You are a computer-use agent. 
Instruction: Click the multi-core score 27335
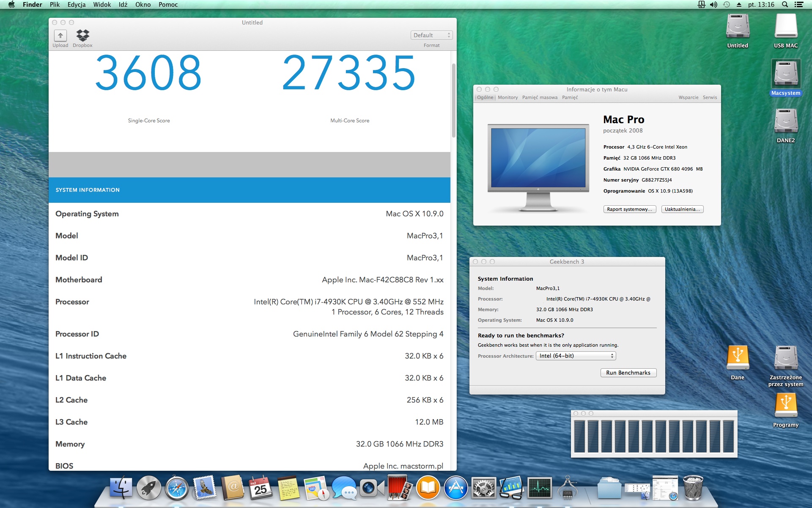tap(349, 73)
